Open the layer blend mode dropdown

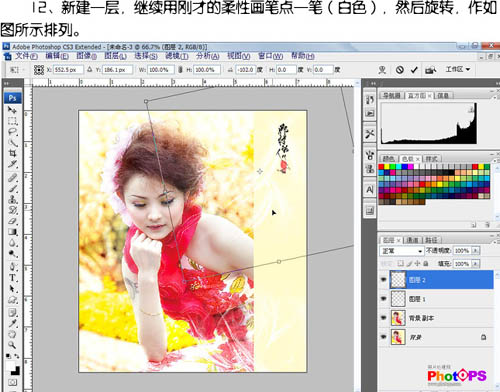(x=402, y=251)
